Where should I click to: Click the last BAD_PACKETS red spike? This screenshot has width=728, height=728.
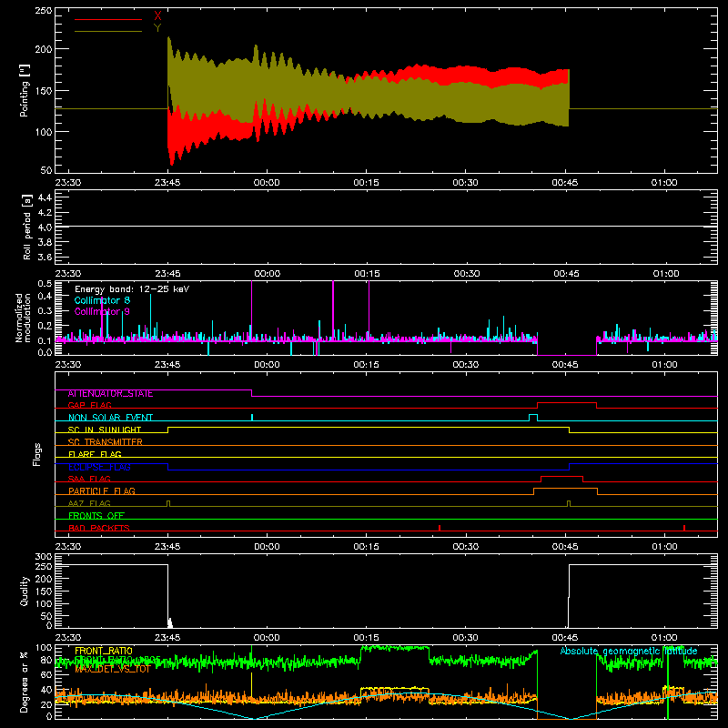coord(684,528)
